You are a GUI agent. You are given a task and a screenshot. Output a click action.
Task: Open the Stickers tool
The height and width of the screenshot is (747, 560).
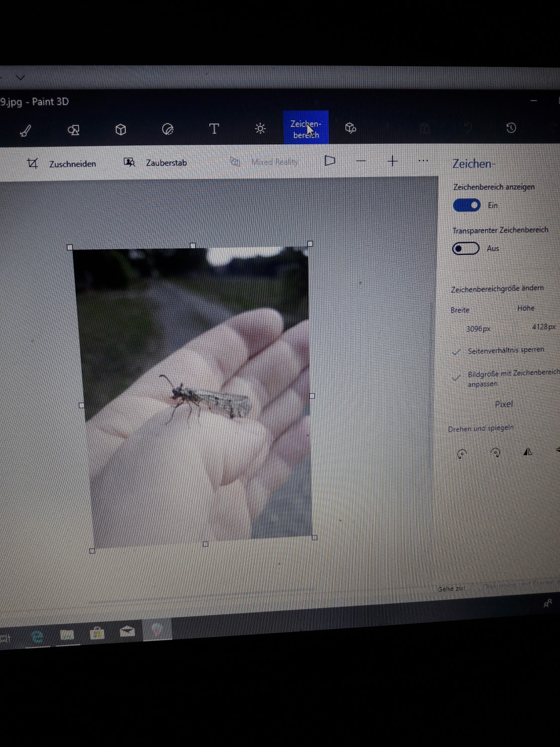[x=168, y=129]
